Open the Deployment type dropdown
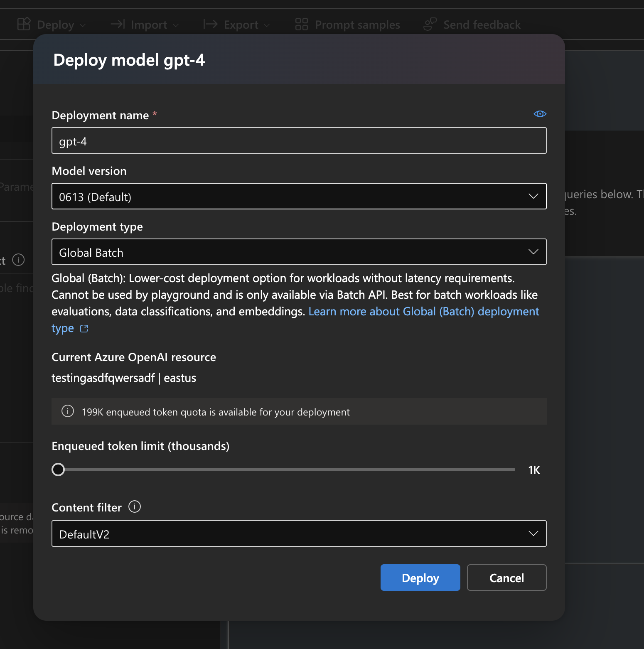The height and width of the screenshot is (649, 644). click(299, 252)
